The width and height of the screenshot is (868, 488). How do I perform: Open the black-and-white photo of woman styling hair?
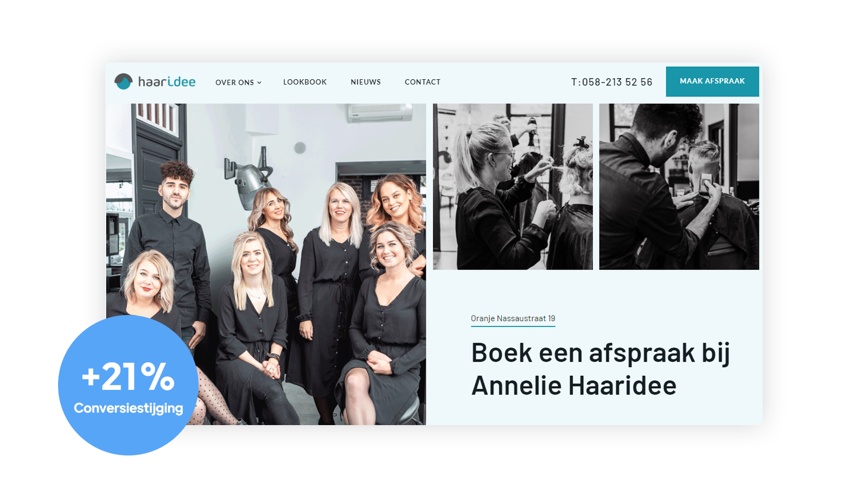pos(513,187)
